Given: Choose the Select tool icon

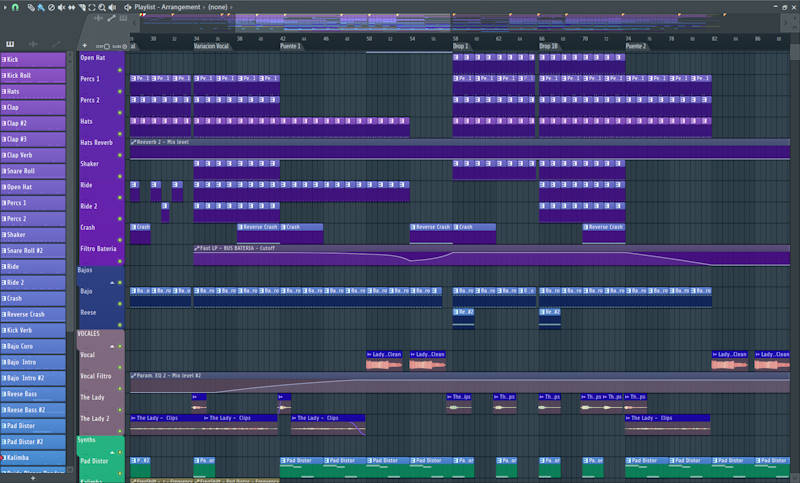Looking at the screenshot, I should point(92,7).
